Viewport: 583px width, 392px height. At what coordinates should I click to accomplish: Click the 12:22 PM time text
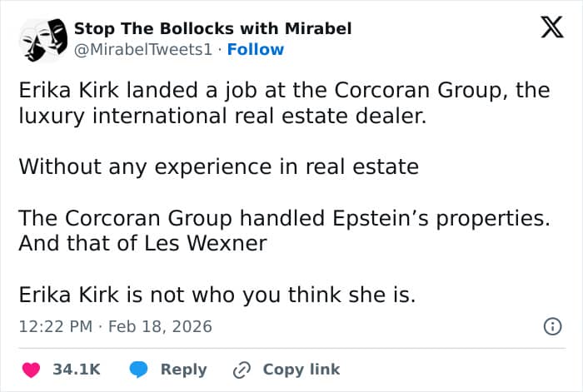click(55, 327)
